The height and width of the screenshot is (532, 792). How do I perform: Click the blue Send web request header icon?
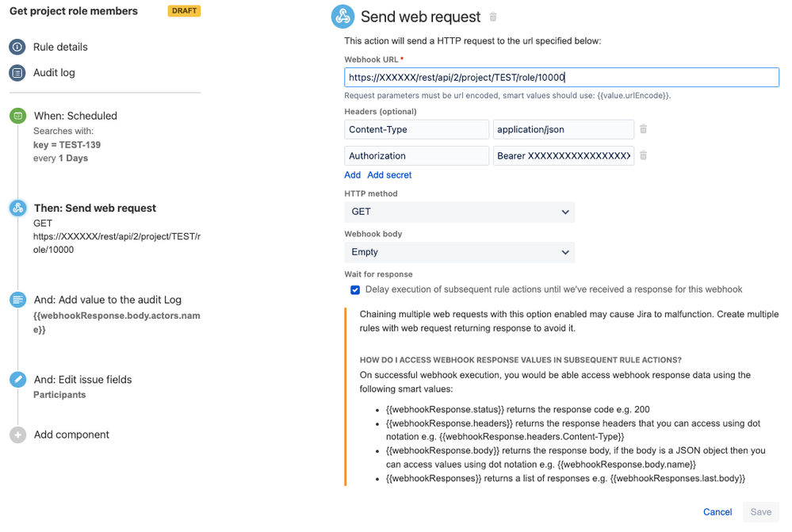point(342,16)
